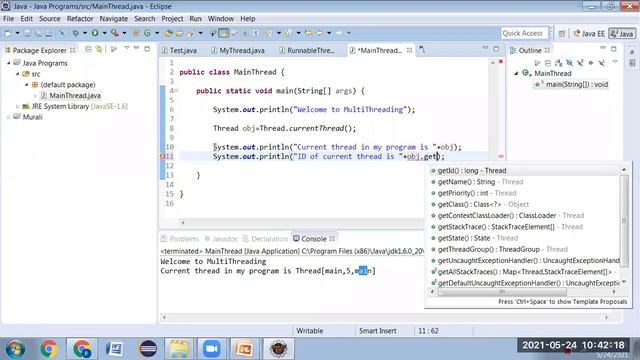Screen dimensions: 640x360
Task: Create a new Java package via toolbar icon
Action: coord(136,33)
